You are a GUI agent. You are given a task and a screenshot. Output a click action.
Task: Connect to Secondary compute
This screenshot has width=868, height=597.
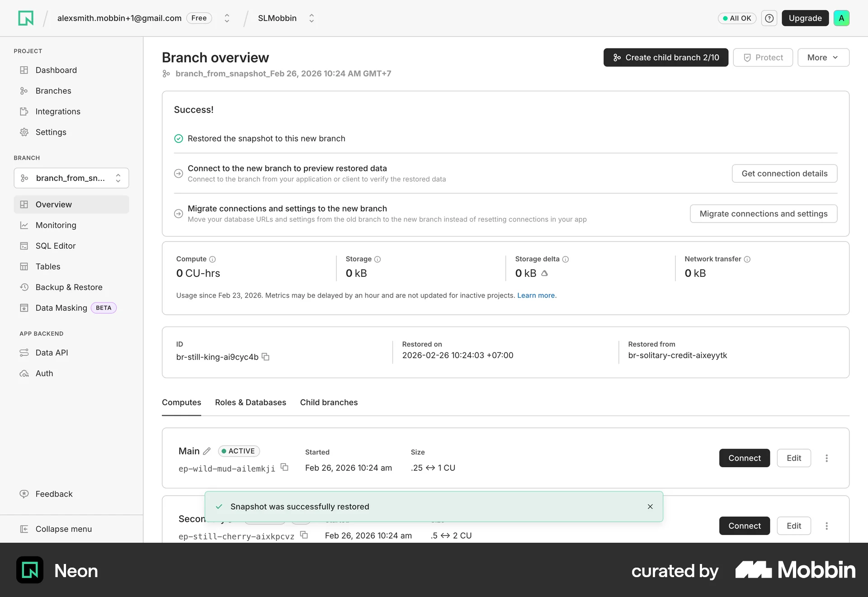tap(745, 526)
